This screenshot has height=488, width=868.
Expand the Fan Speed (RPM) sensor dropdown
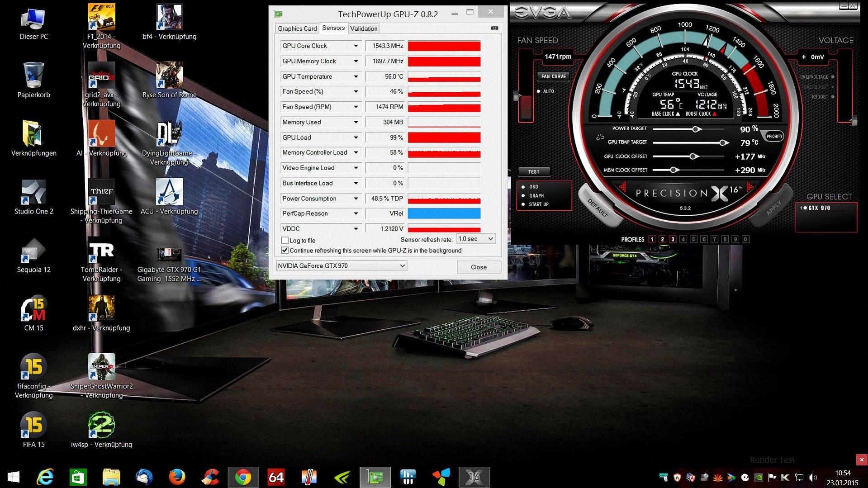[x=356, y=107]
